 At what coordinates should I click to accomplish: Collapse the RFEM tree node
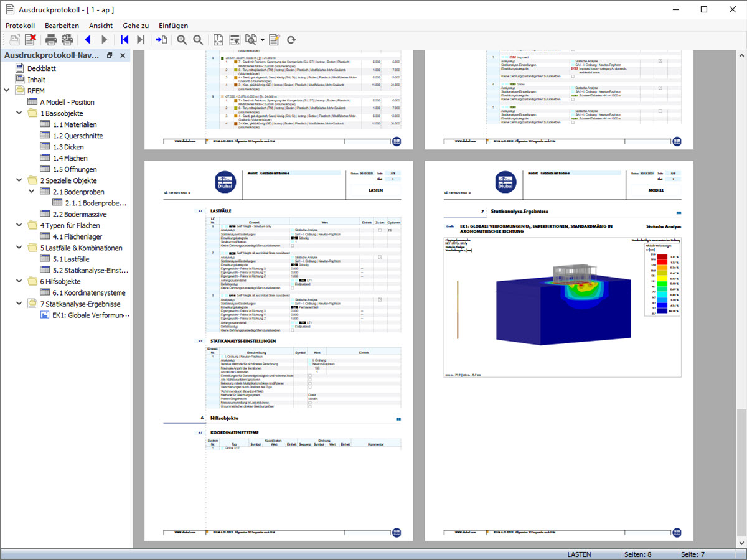[x=7, y=91]
